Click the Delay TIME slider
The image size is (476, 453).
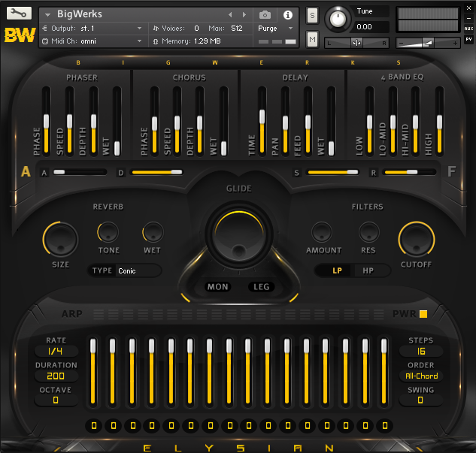(x=262, y=121)
